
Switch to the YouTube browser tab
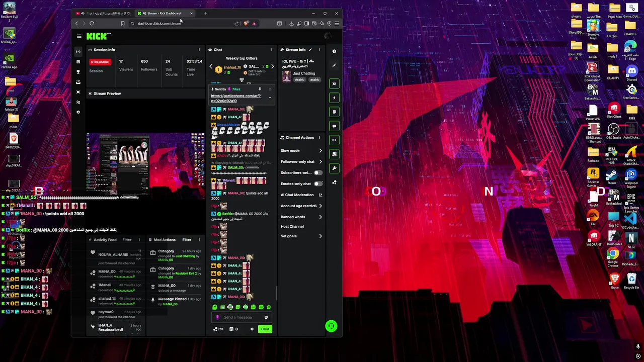104,13
